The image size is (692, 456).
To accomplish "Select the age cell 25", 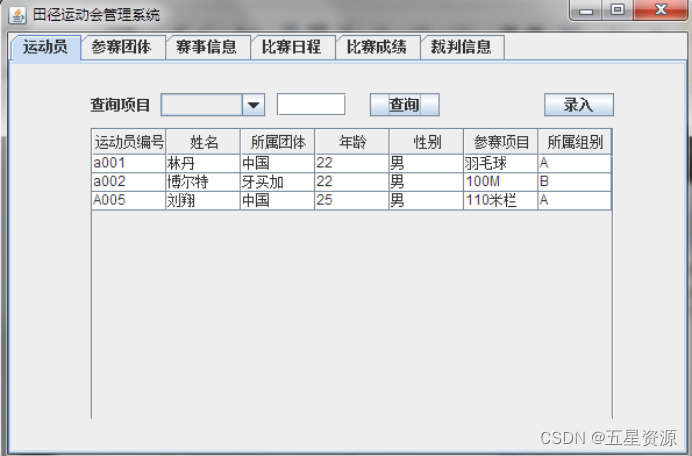I will [x=352, y=200].
